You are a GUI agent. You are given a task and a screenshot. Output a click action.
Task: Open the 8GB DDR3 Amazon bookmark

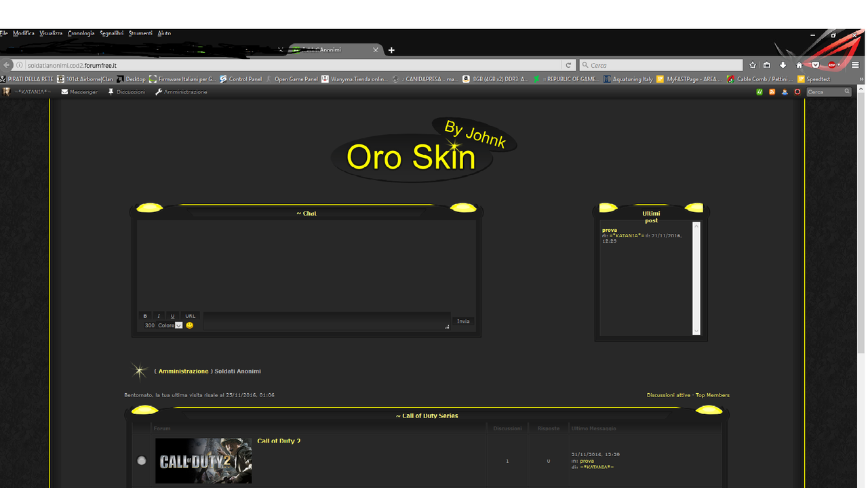(495, 79)
